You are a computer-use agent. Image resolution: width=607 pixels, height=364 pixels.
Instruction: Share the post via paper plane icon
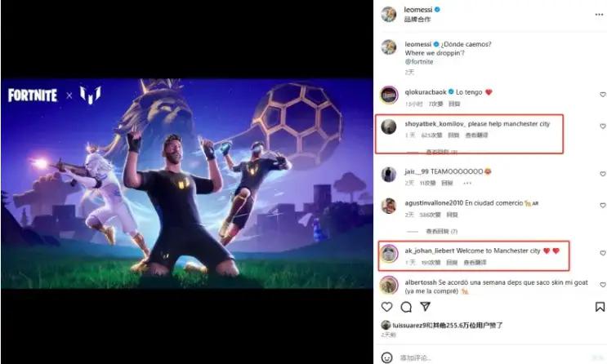pyautogui.click(x=425, y=307)
